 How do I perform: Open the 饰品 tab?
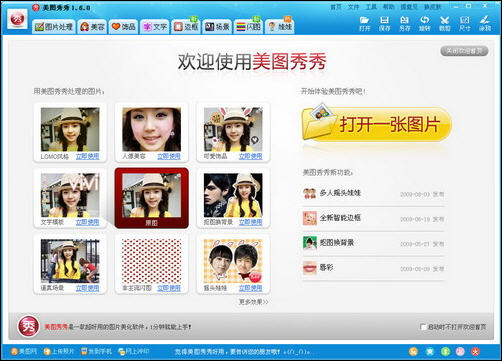[123, 27]
